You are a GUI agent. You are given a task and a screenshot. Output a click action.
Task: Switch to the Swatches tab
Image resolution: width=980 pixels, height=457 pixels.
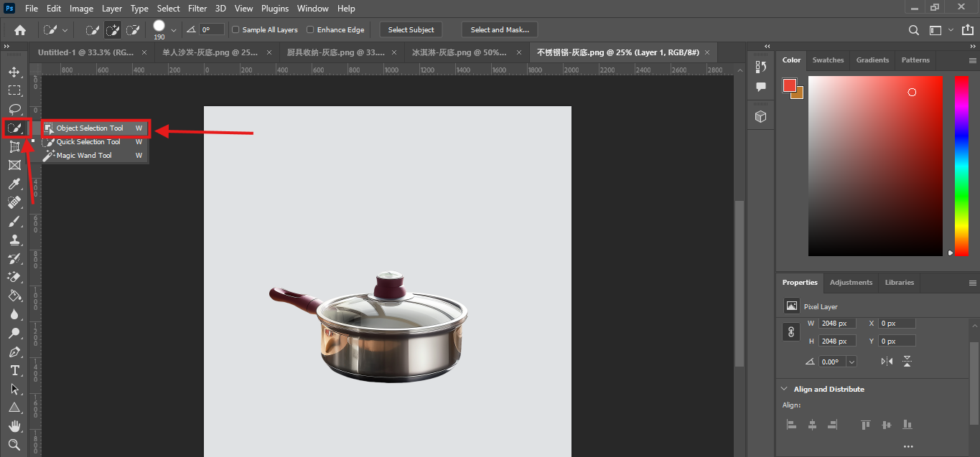pyautogui.click(x=828, y=60)
